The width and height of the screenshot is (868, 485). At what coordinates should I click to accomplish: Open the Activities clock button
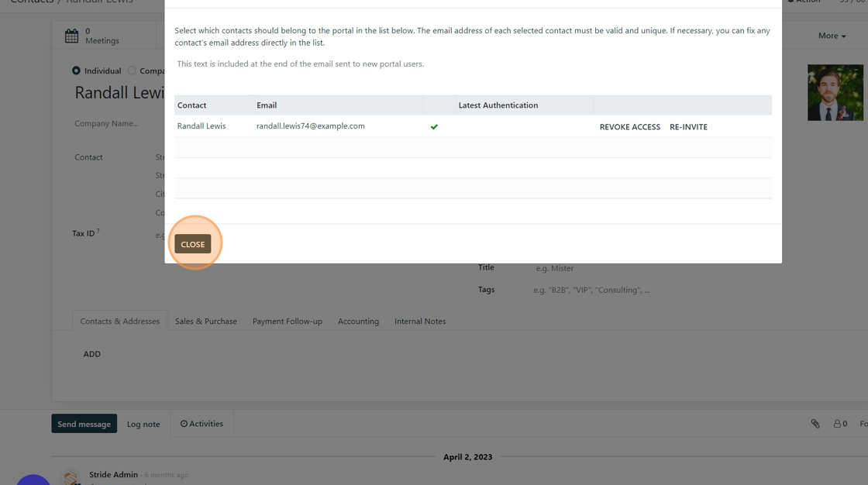(201, 424)
